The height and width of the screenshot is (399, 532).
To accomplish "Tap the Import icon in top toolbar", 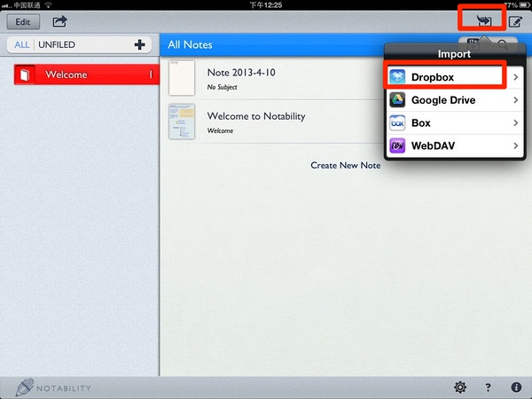I will click(x=482, y=20).
